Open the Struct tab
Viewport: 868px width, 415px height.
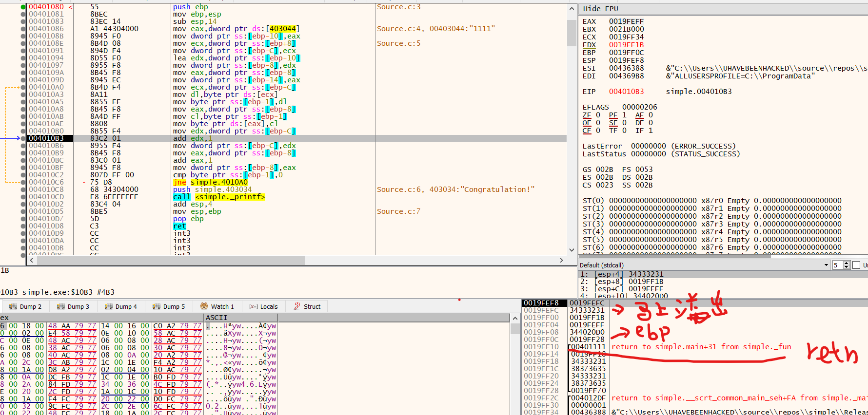click(x=307, y=306)
